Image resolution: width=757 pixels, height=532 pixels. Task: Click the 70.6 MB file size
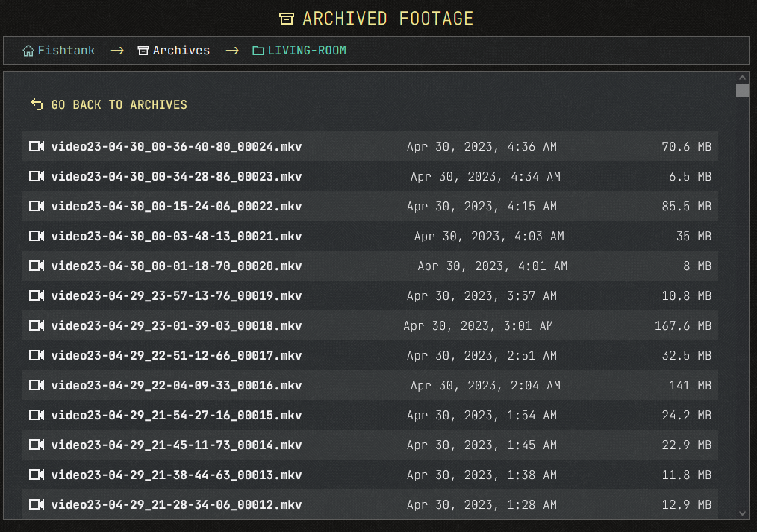click(687, 147)
